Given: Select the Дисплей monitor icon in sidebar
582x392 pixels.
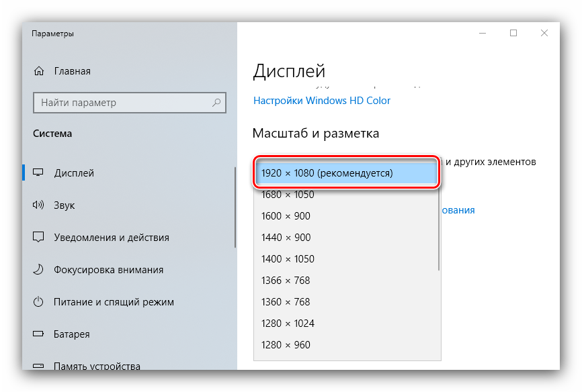Looking at the screenshot, I should [39, 173].
